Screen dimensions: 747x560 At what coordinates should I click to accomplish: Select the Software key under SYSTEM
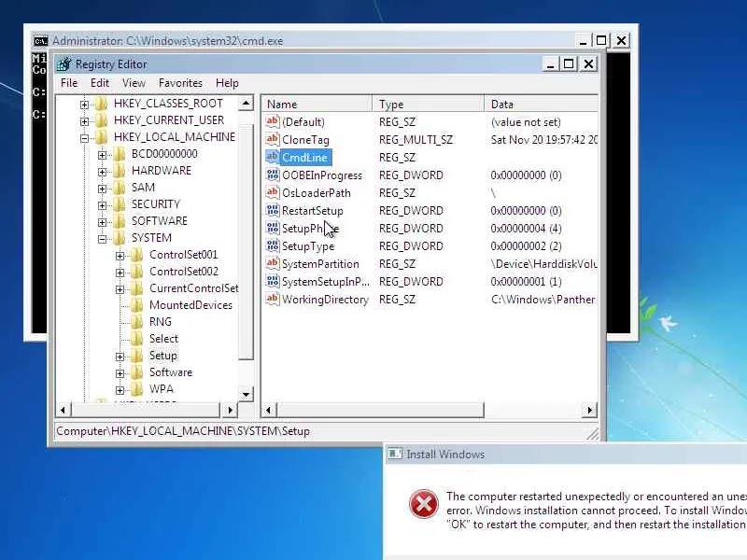click(x=171, y=372)
